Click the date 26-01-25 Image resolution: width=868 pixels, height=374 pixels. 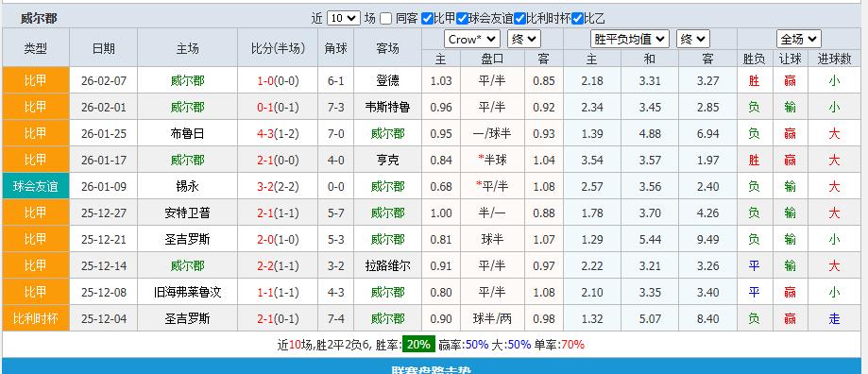pos(104,134)
